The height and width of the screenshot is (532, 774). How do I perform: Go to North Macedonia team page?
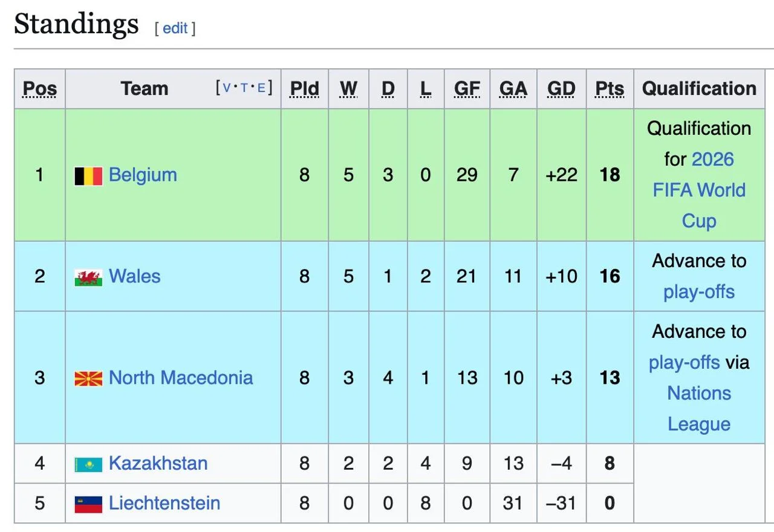pyautogui.click(x=181, y=378)
